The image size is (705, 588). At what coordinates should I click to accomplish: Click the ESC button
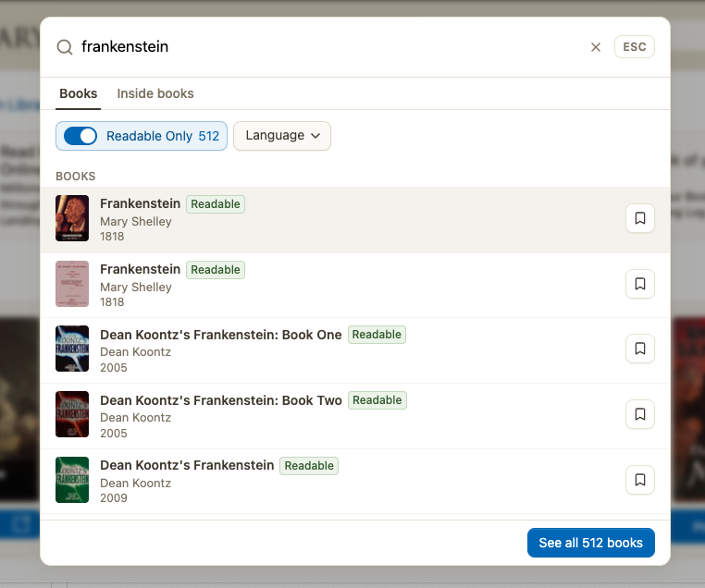634,47
